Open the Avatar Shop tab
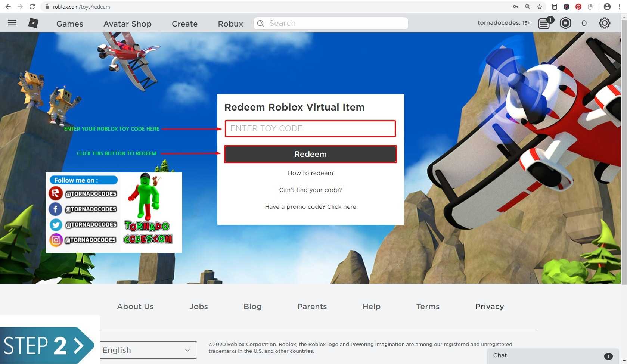This screenshot has height=364, width=627. (x=127, y=24)
